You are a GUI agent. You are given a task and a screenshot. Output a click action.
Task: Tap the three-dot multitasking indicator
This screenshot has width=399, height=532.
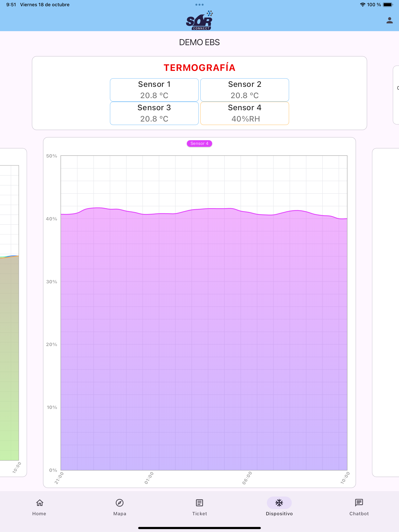point(199,4)
